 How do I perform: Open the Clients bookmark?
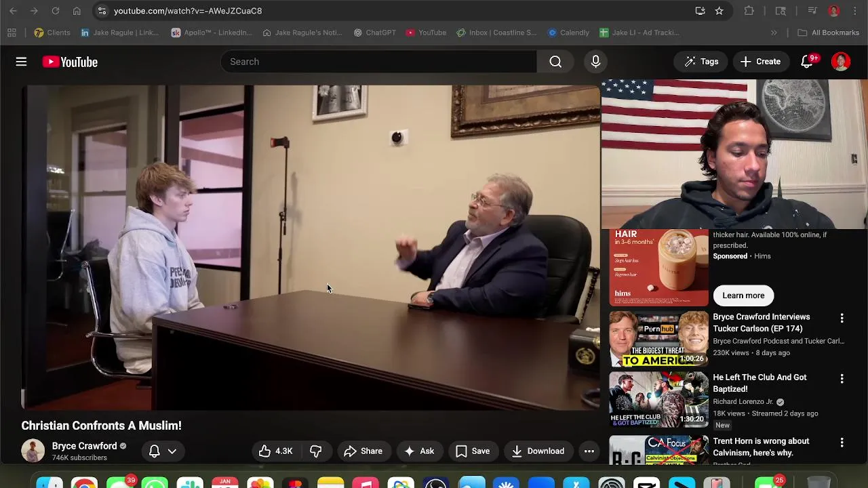pyautogui.click(x=52, y=33)
